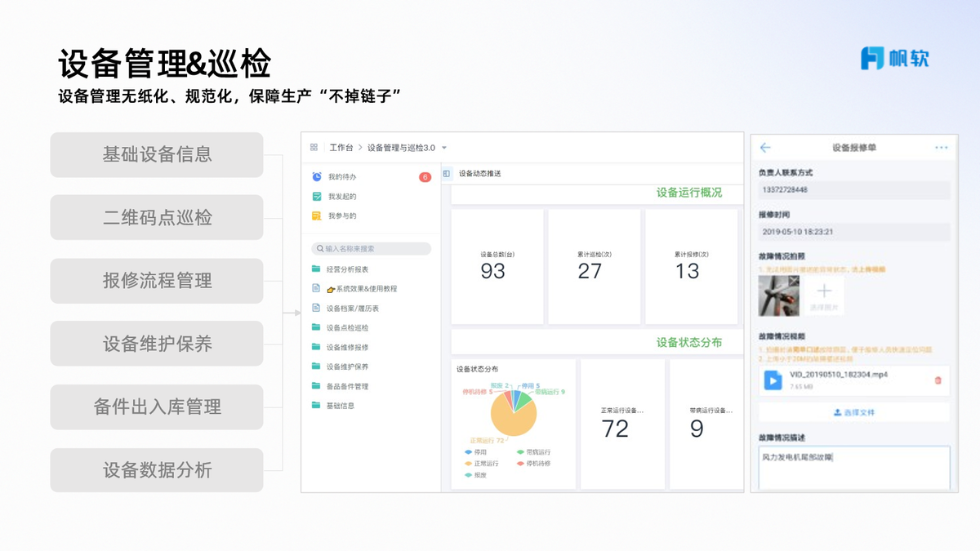Open the 工作台 breadcrumb

341,148
